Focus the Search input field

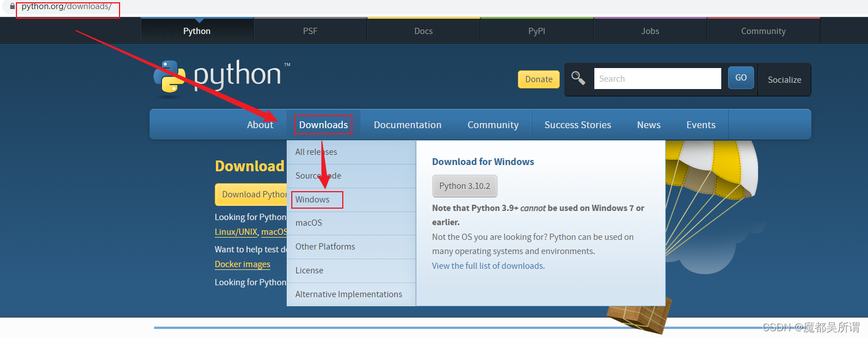point(657,79)
